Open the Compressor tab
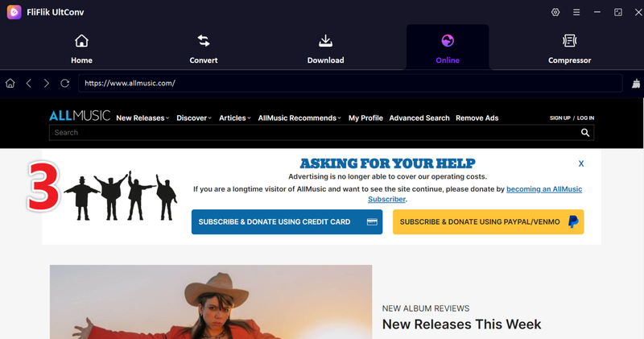This screenshot has height=339, width=644. click(569, 48)
